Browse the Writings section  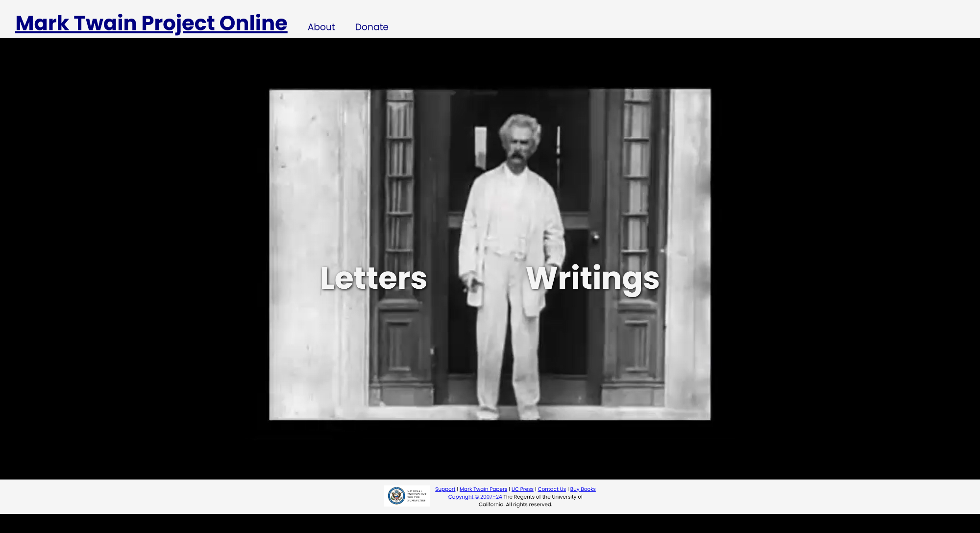[592, 278]
